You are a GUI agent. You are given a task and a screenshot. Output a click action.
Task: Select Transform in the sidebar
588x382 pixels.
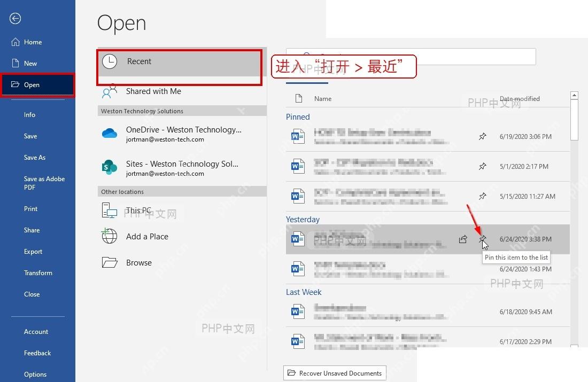point(37,273)
